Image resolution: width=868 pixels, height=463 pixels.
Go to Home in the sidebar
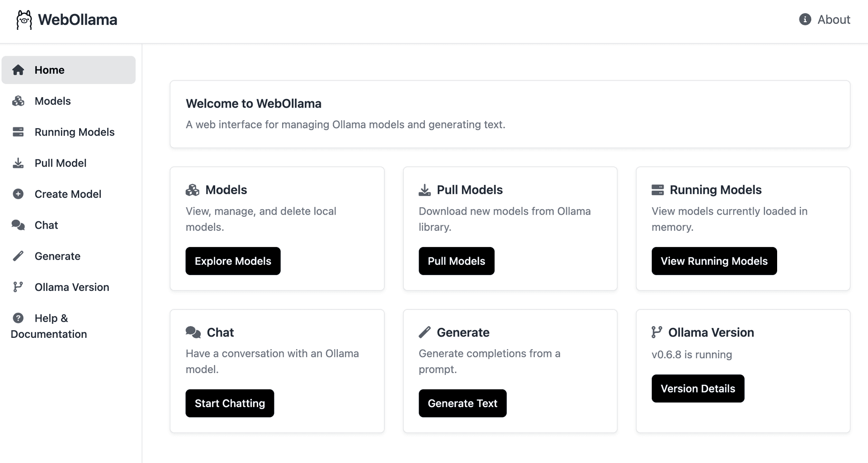pyautogui.click(x=69, y=70)
